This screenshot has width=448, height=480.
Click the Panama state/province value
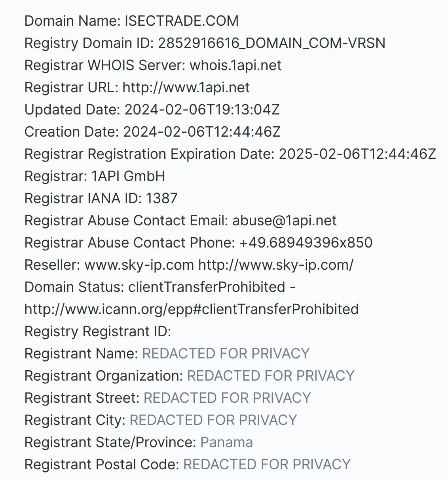227,442
